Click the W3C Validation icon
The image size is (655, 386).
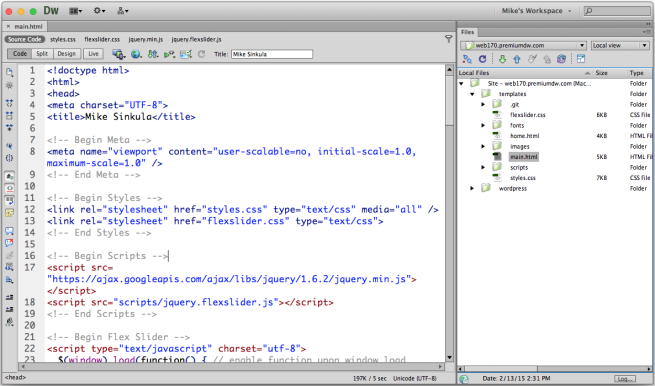click(x=169, y=54)
